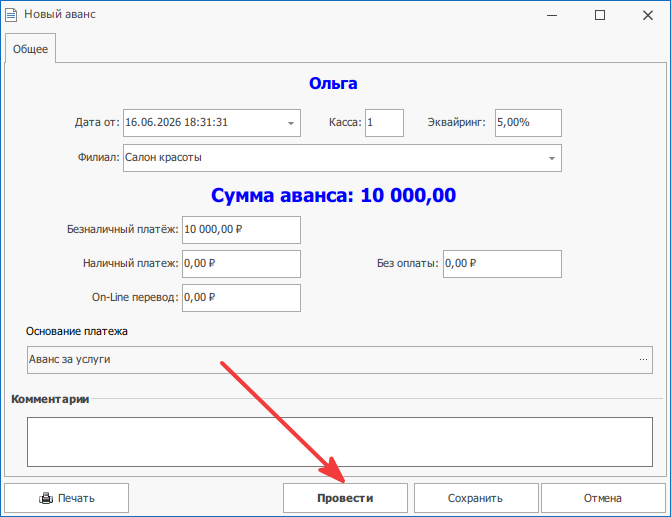Minimize the Новый аванс window
Viewport: 671px width, 517px height.
[x=552, y=15]
